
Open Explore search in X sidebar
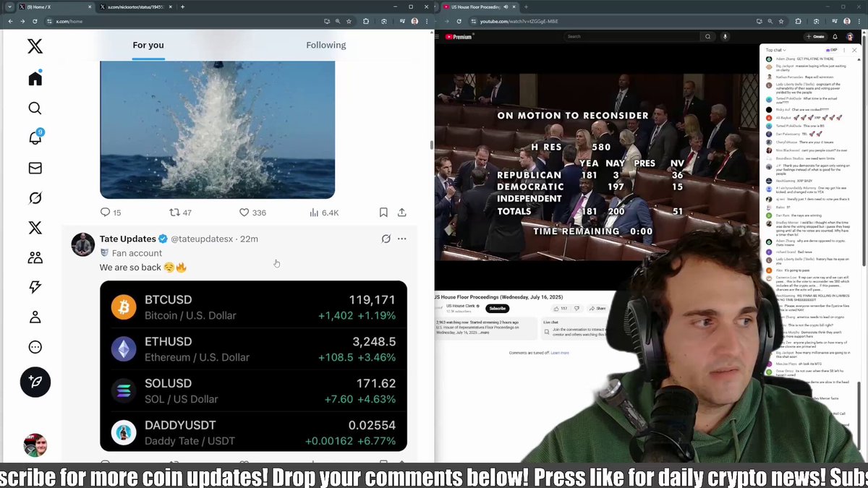[35, 108]
